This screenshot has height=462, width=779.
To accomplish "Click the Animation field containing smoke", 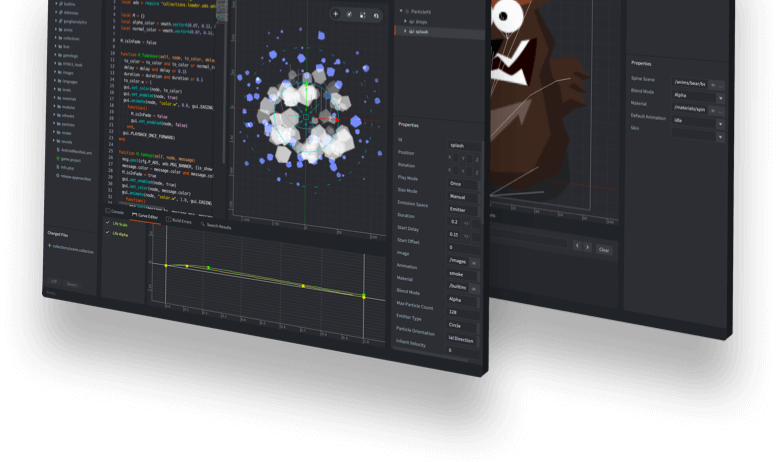I will coord(463,275).
